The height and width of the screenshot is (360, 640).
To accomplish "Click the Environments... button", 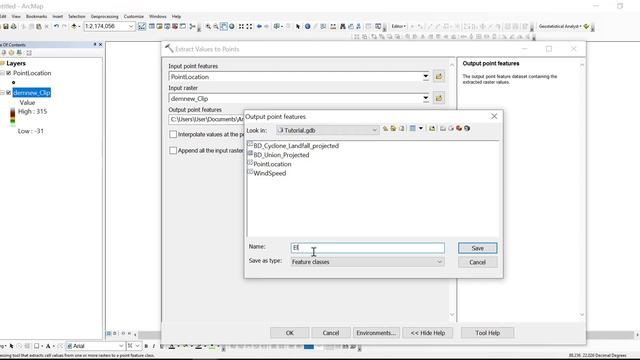I will 376,333.
